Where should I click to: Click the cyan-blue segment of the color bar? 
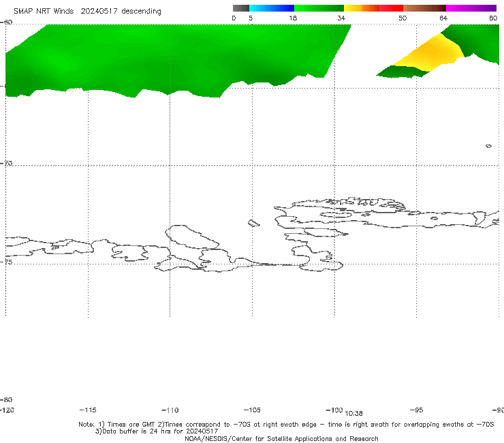pyautogui.click(x=272, y=8)
